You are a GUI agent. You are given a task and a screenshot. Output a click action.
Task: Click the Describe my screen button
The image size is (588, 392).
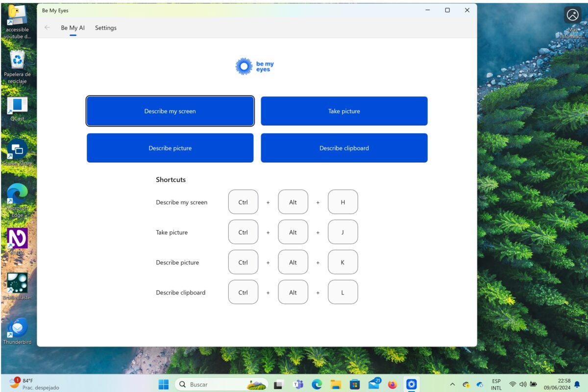pos(170,111)
